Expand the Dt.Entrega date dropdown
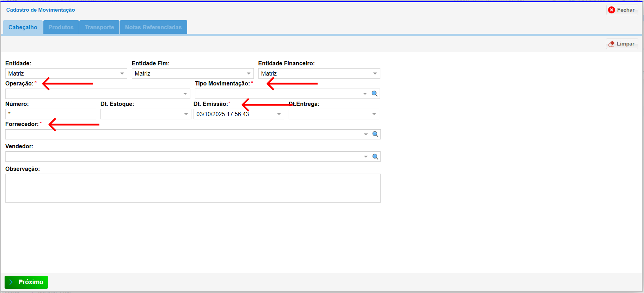The width and height of the screenshot is (644, 293). tap(374, 114)
